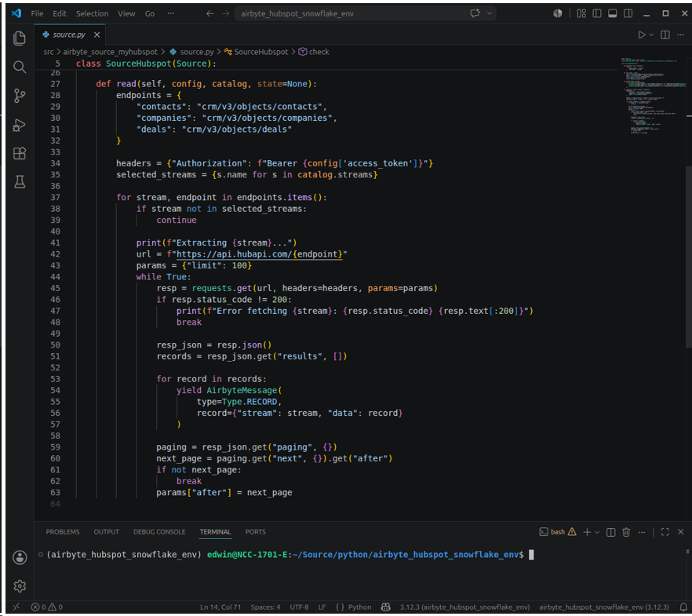Change indentation via Spaces: 4
692x616 pixels.
tap(265, 607)
